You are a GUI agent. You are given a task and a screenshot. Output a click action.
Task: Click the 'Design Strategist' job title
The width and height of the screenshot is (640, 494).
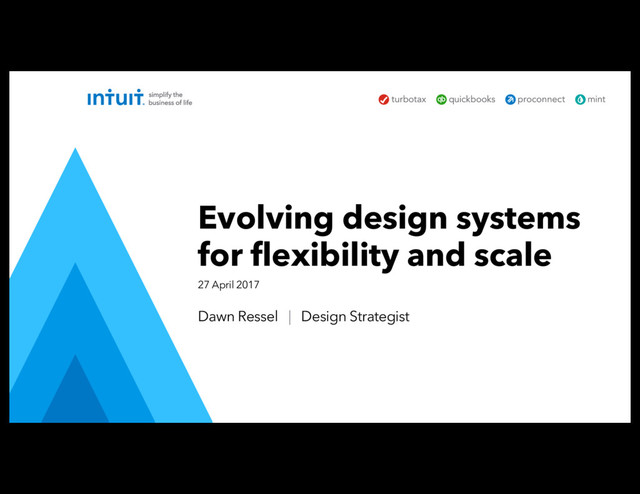click(x=355, y=317)
